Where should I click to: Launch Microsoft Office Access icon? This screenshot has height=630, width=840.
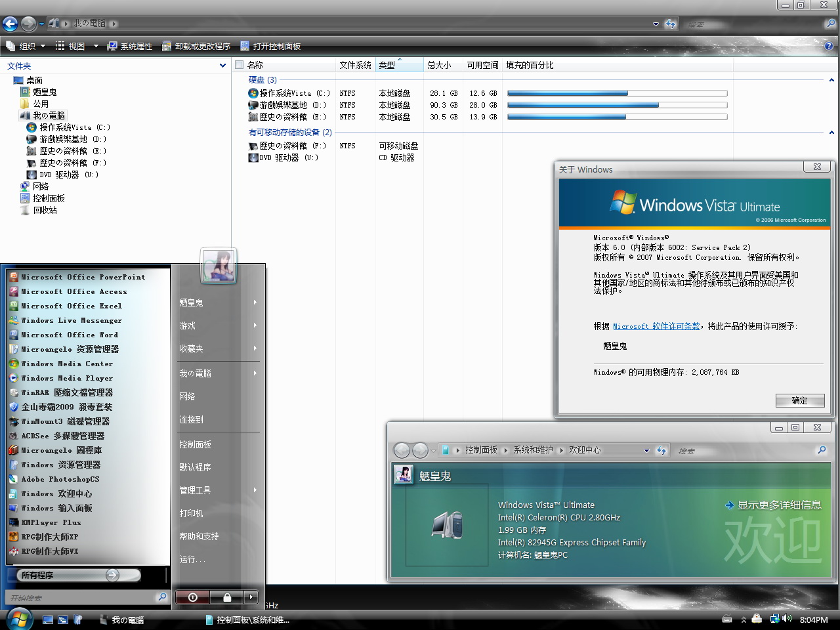(x=14, y=291)
